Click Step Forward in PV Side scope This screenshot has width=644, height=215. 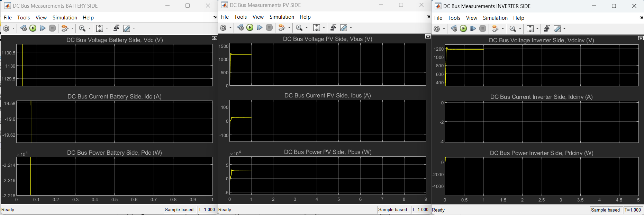[x=260, y=28]
